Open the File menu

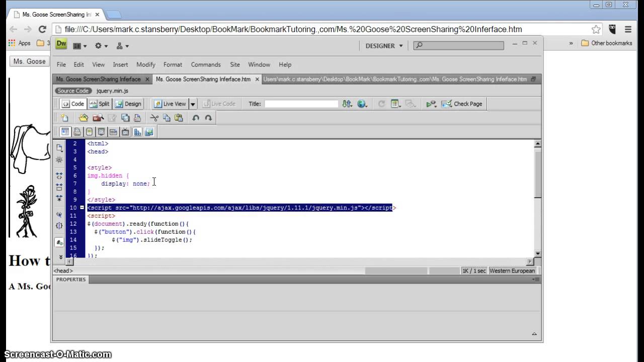pyautogui.click(x=61, y=64)
